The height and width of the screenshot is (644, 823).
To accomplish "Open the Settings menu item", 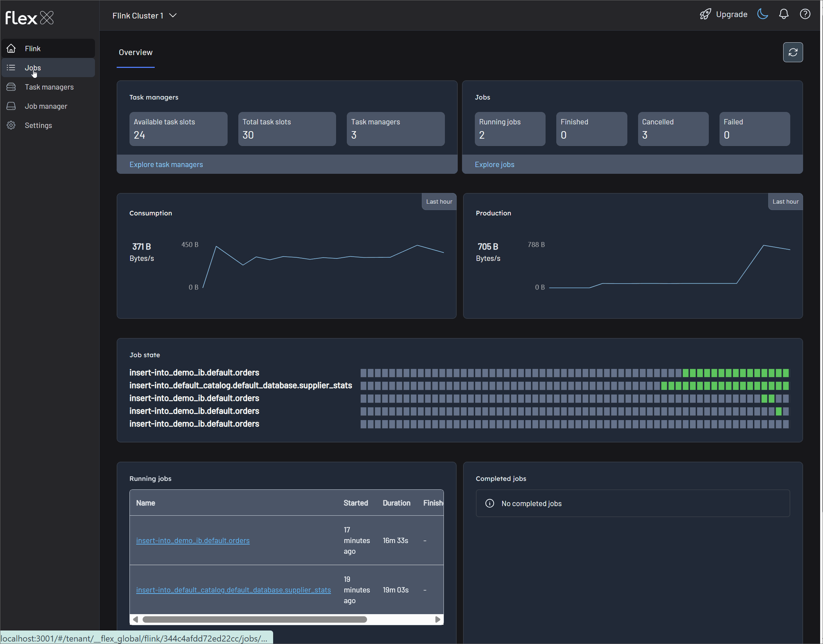I will pyautogui.click(x=48, y=125).
